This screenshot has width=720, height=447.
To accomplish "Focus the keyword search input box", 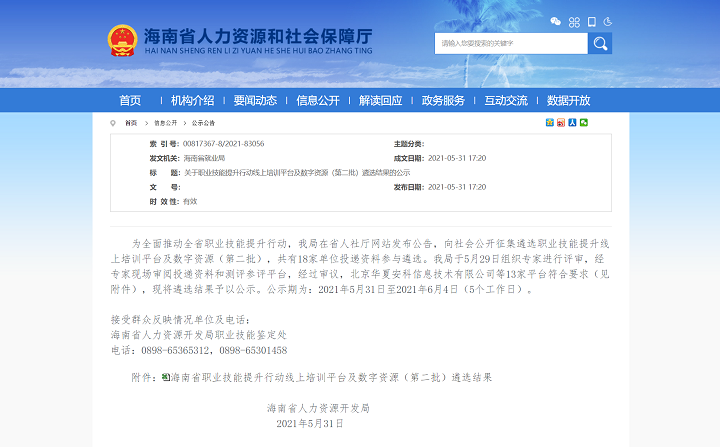I will [511, 43].
